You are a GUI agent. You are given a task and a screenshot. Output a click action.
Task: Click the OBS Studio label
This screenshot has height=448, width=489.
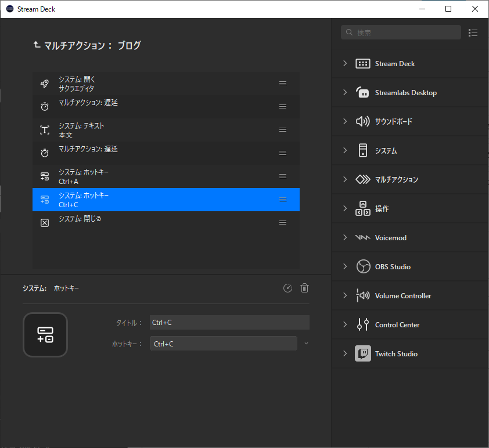(393, 267)
